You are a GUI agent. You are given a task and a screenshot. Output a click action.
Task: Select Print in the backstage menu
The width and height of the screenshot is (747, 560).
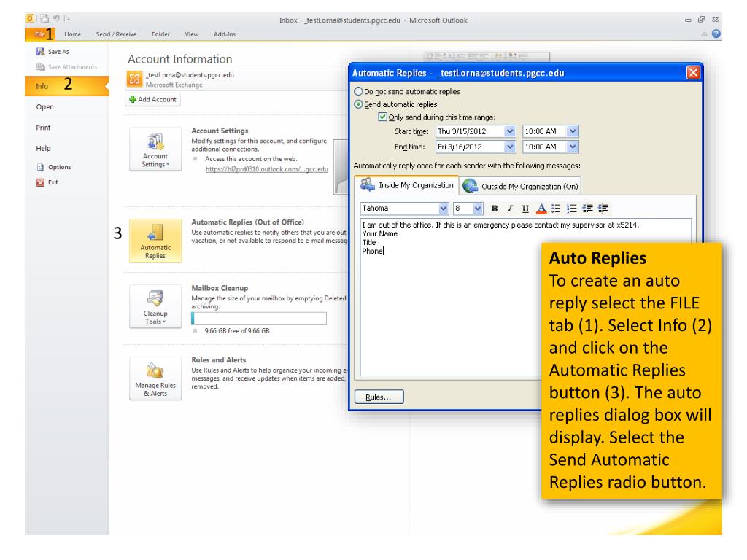(43, 128)
